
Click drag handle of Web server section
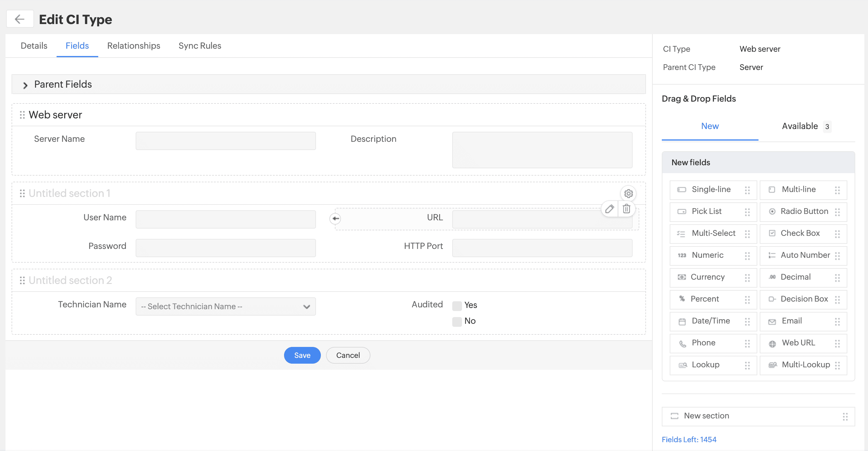[22, 115]
